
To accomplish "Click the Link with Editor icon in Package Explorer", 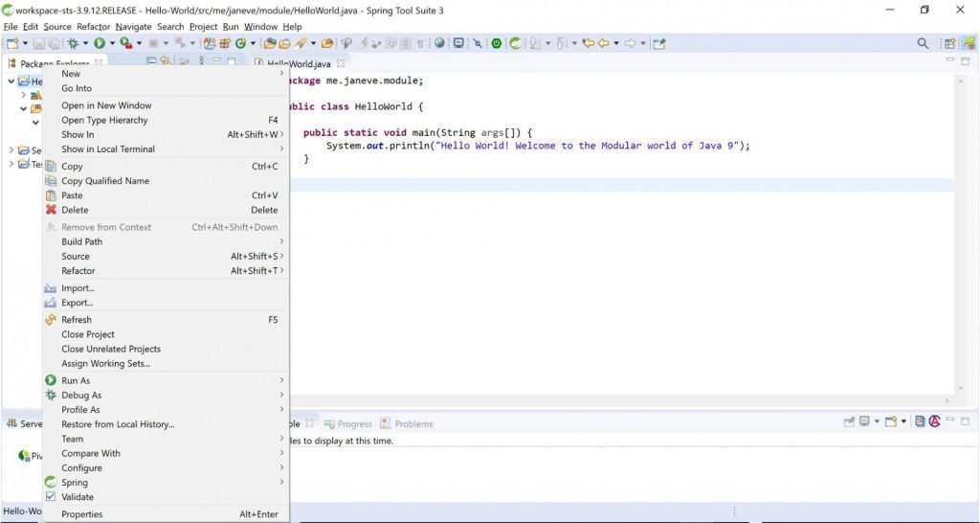I will pyautogui.click(x=166, y=61).
